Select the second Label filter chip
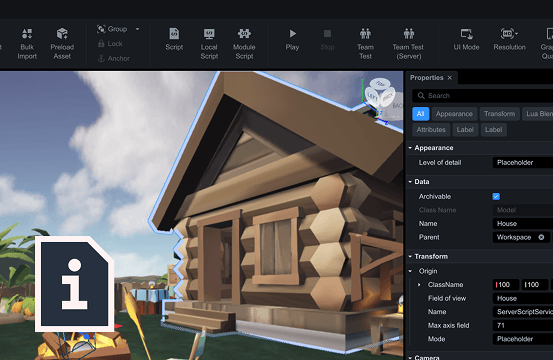 coord(493,130)
